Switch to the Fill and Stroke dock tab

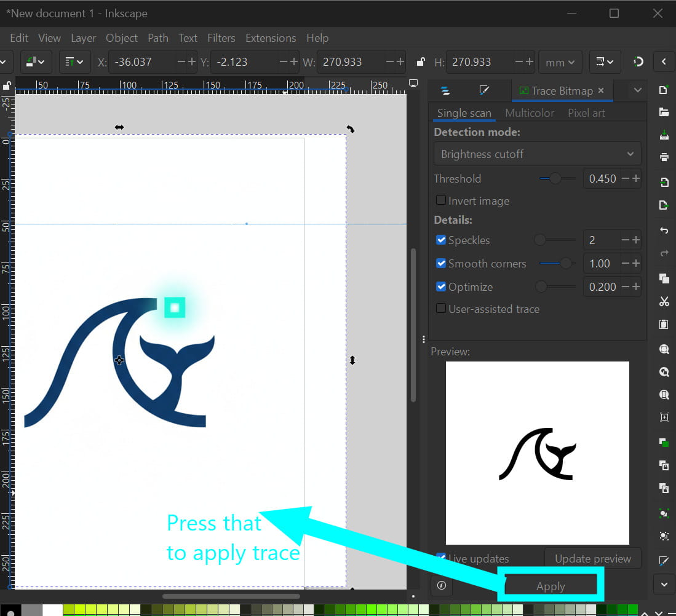click(x=484, y=90)
